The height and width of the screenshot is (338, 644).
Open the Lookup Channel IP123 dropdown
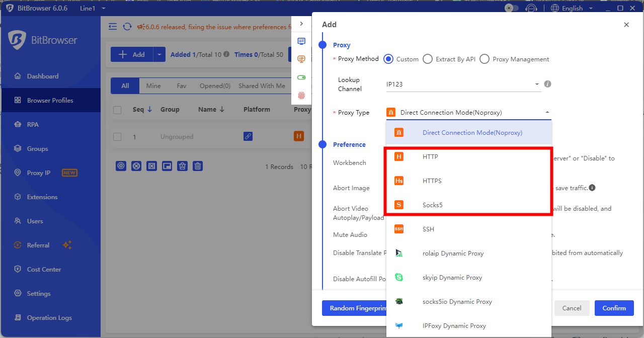(x=463, y=84)
